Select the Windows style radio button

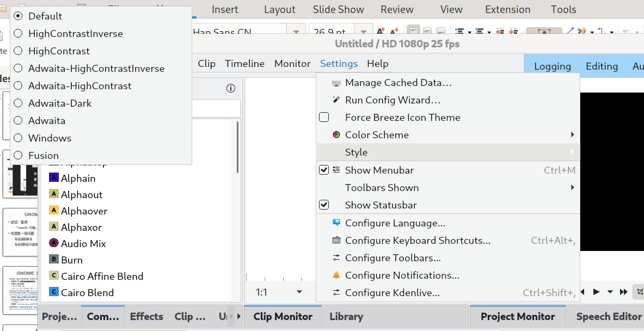(18, 138)
